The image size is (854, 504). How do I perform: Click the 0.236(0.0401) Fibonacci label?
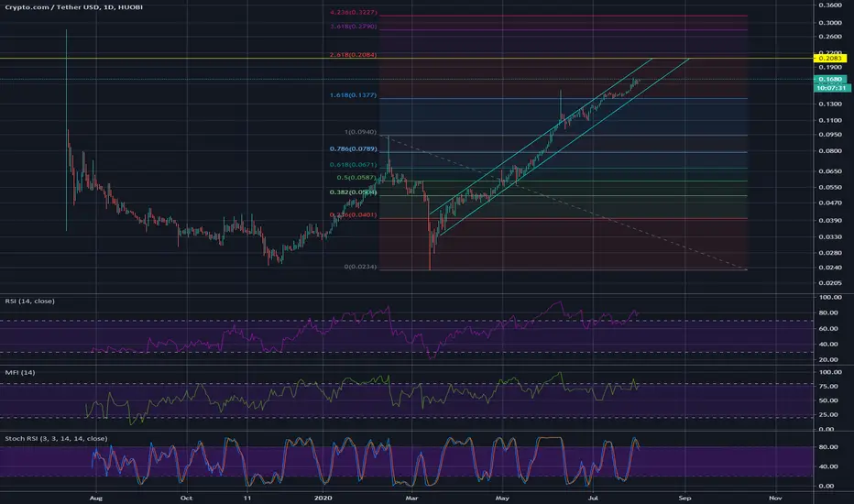(353, 214)
